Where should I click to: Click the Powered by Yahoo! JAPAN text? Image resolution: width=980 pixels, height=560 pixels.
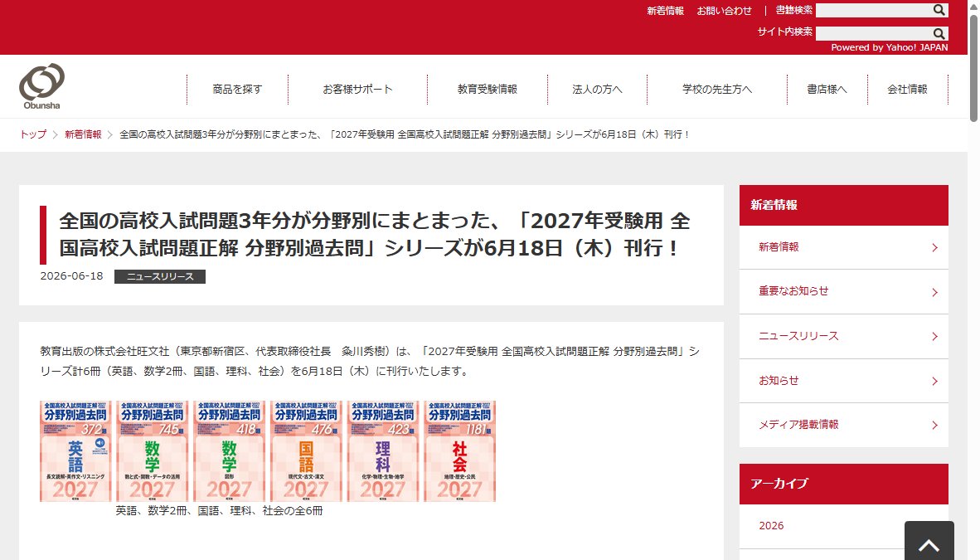pos(889,47)
